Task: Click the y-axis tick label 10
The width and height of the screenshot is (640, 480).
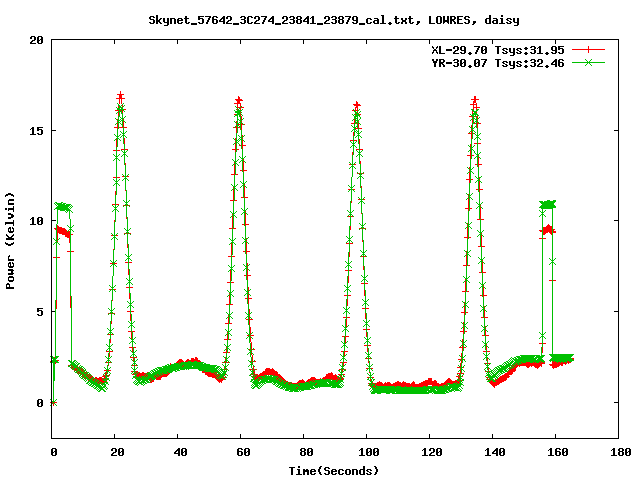Action: coord(36,221)
